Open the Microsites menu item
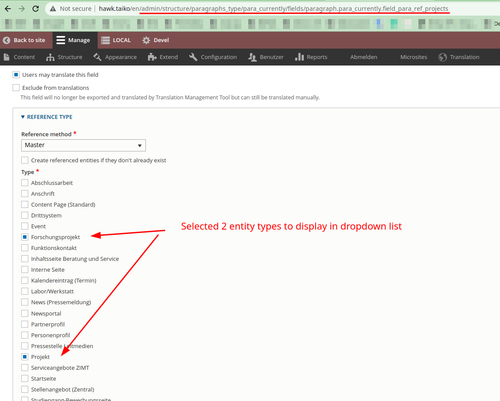 [x=414, y=57]
